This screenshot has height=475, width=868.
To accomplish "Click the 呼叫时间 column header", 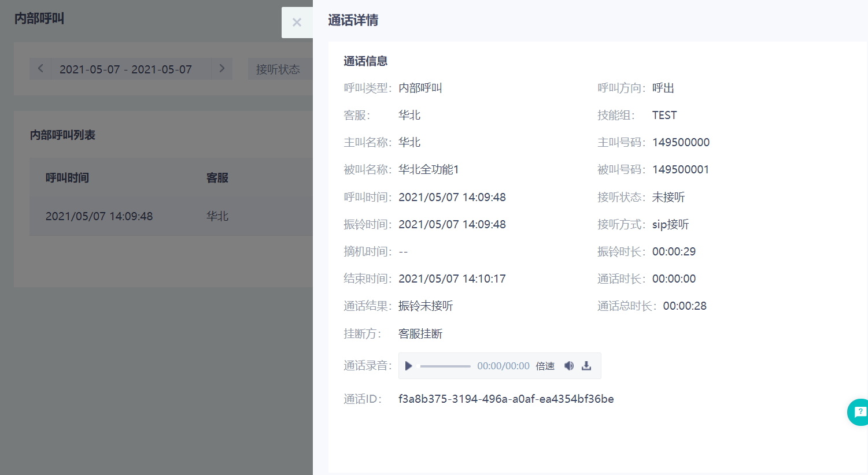I will coord(67,178).
